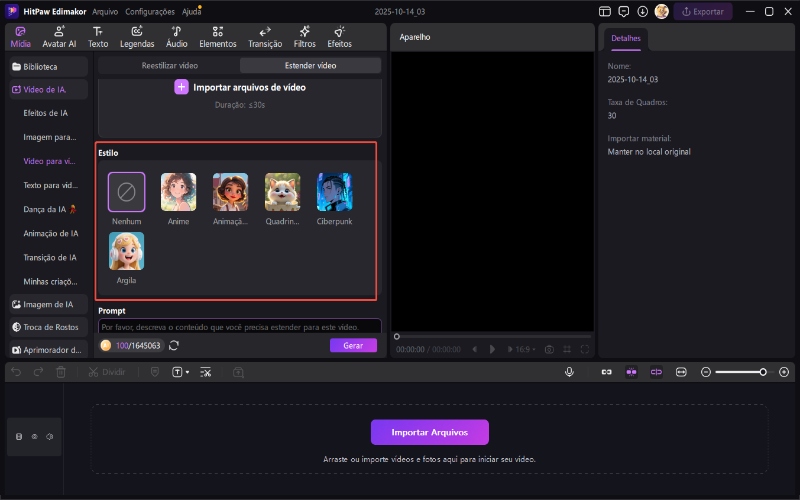
Task: Click the Exportar button
Action: point(703,11)
